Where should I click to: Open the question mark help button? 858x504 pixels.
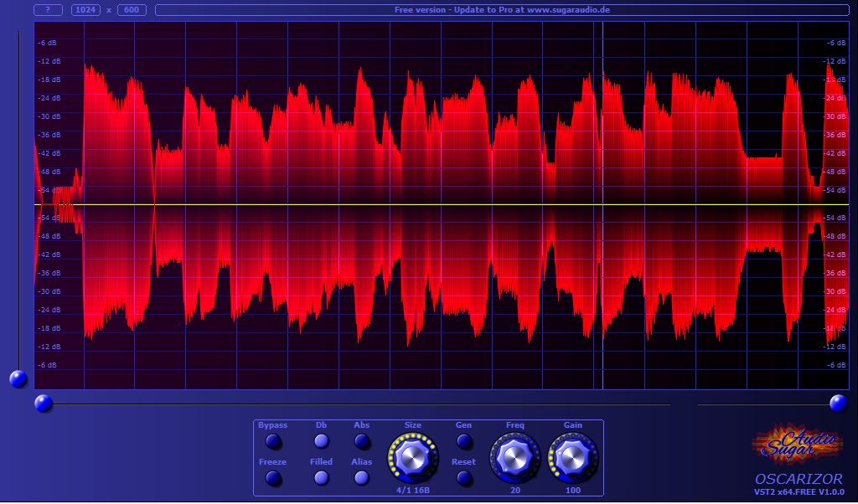[48, 10]
